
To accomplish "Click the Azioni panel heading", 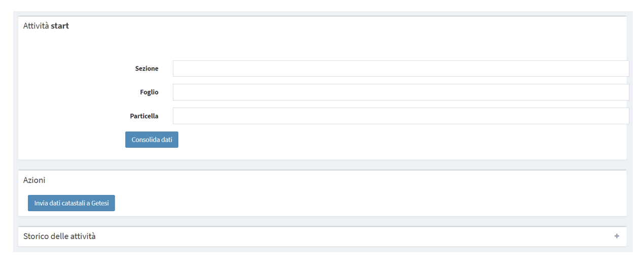I will [x=34, y=180].
